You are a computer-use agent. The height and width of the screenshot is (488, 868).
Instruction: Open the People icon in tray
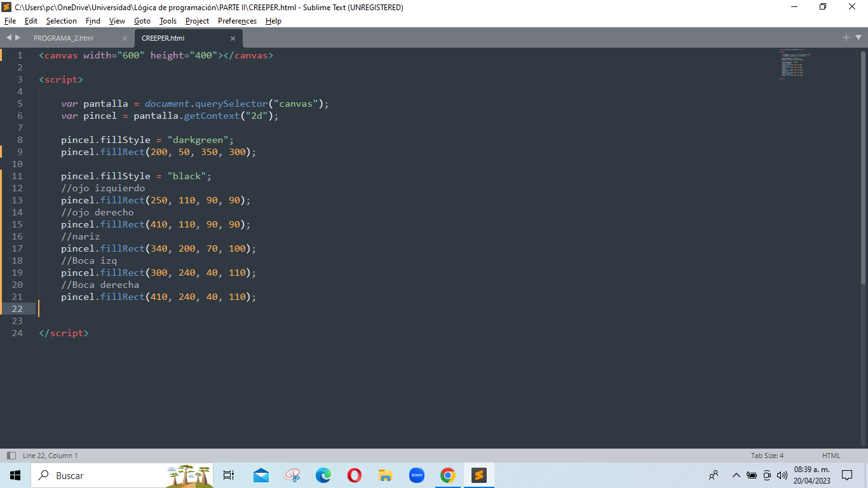pyautogui.click(x=714, y=475)
